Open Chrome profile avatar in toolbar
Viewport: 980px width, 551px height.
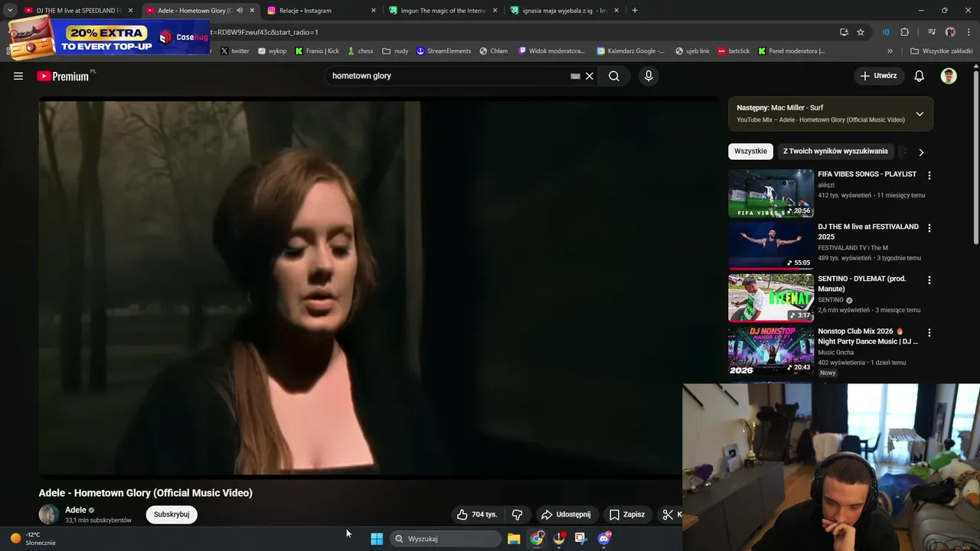pyautogui.click(x=950, y=32)
